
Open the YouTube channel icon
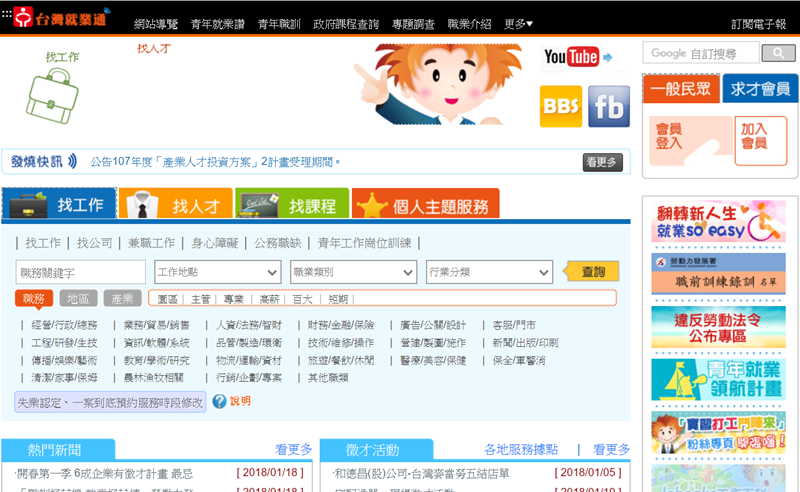(578, 57)
